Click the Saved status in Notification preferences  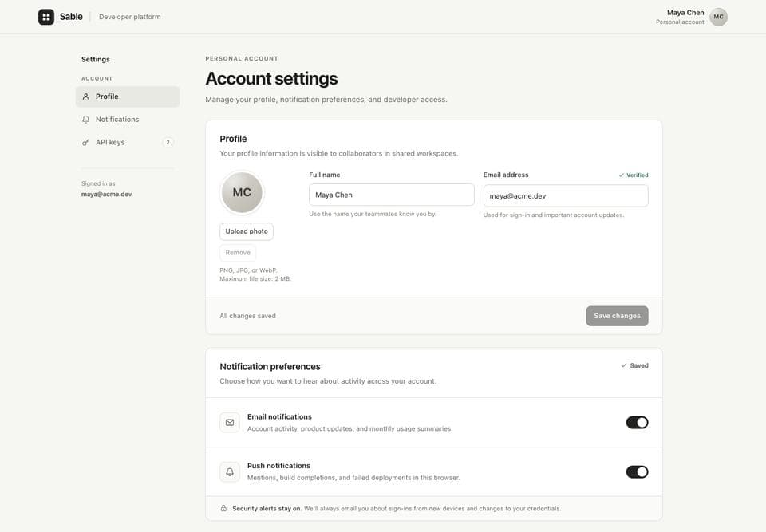pos(634,365)
